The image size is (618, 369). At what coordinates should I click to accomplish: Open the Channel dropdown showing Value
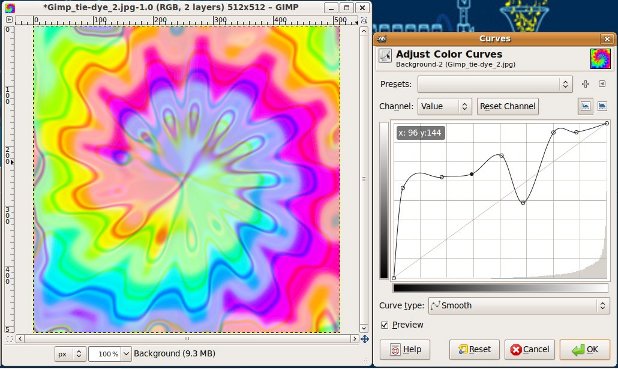pyautogui.click(x=444, y=106)
